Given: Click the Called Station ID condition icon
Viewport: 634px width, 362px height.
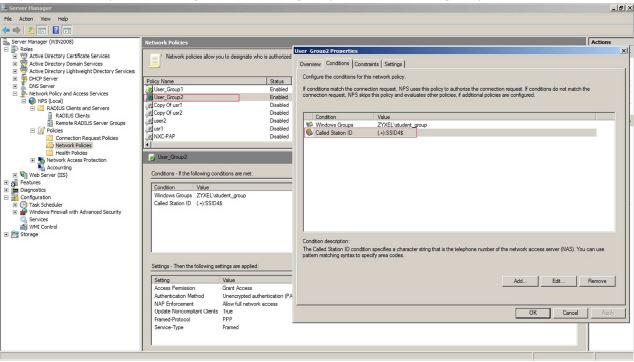Looking at the screenshot, I should (x=309, y=132).
